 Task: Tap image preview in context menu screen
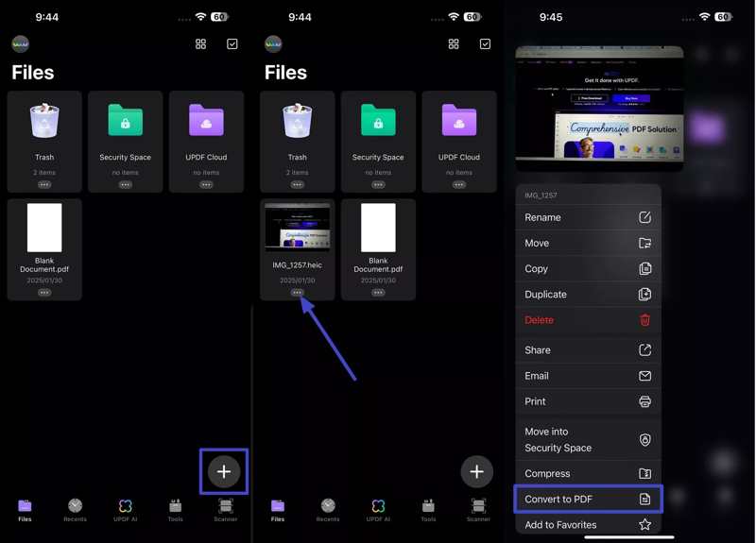(599, 109)
